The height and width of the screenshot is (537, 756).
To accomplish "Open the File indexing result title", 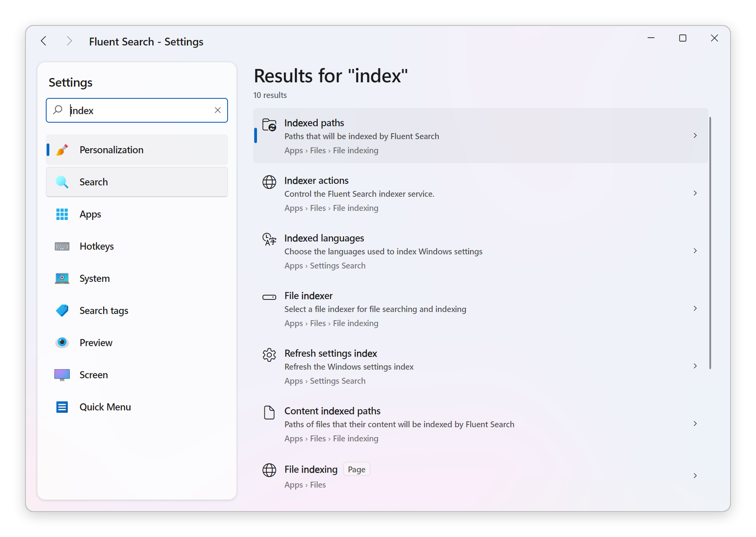I will [x=311, y=470].
